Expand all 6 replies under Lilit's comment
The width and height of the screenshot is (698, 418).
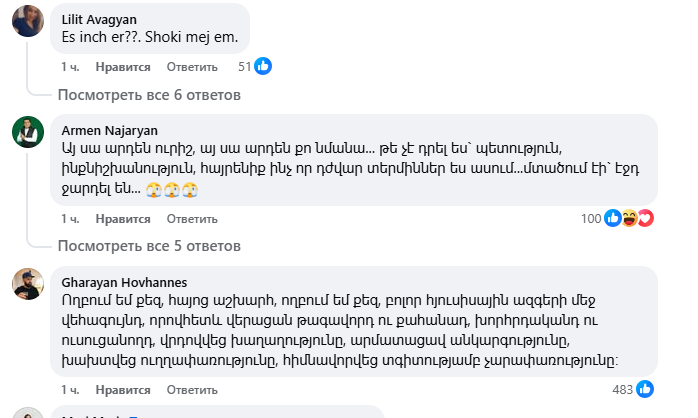click(149, 95)
